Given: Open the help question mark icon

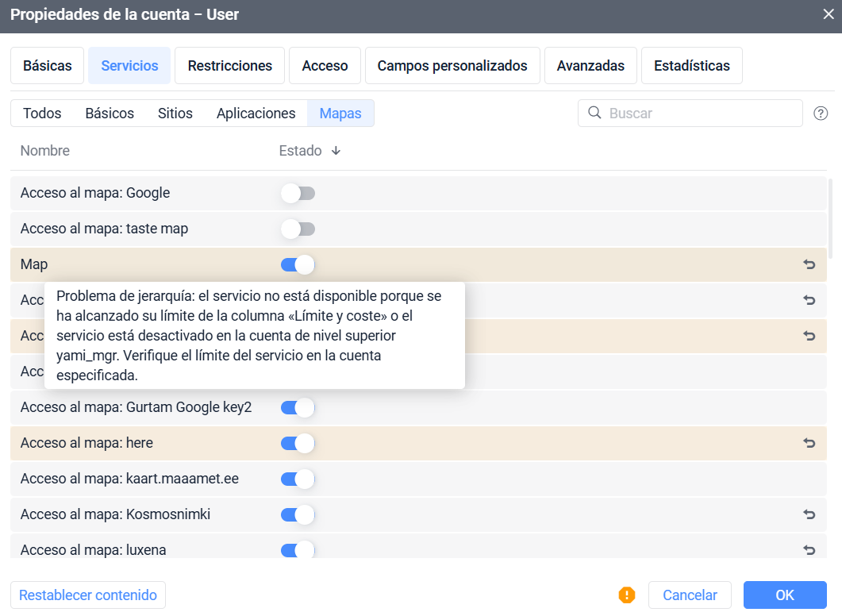Looking at the screenshot, I should tap(821, 114).
